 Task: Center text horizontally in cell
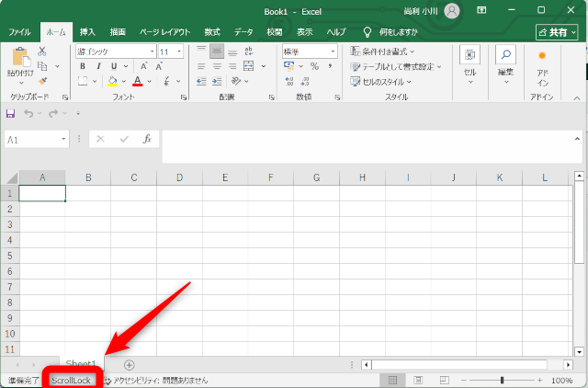tap(217, 66)
